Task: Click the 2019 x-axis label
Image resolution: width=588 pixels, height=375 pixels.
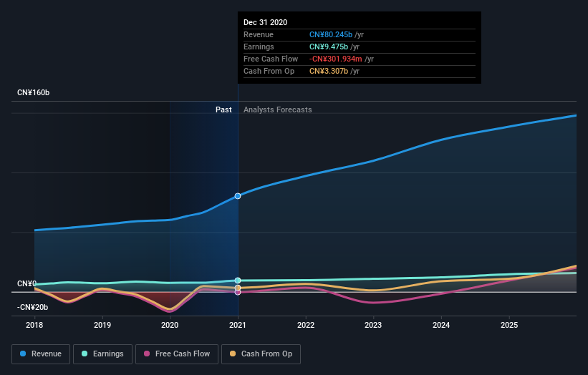Action: coord(102,325)
